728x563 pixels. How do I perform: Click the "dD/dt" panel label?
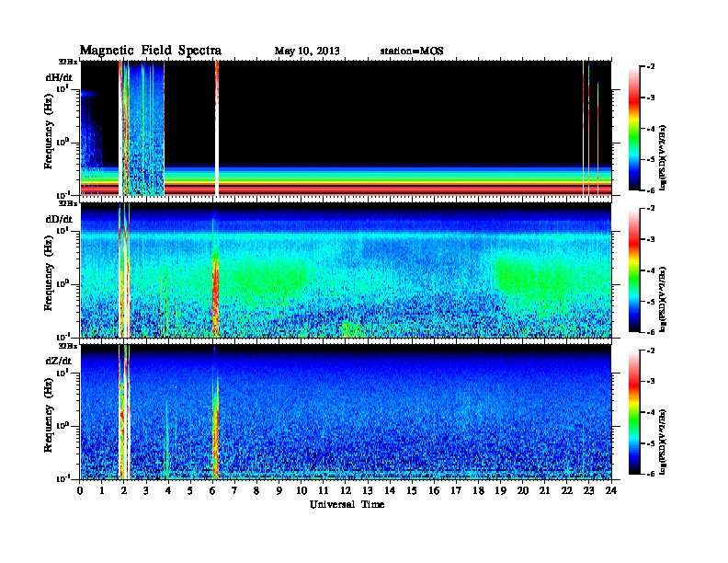[59, 219]
